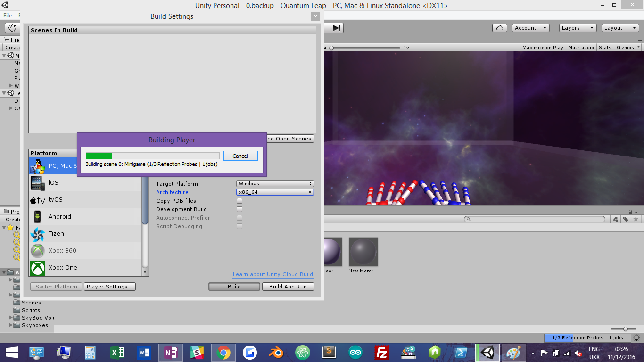Click the Add Open Scenes button
The width and height of the screenshot is (644, 362).
[x=289, y=139]
